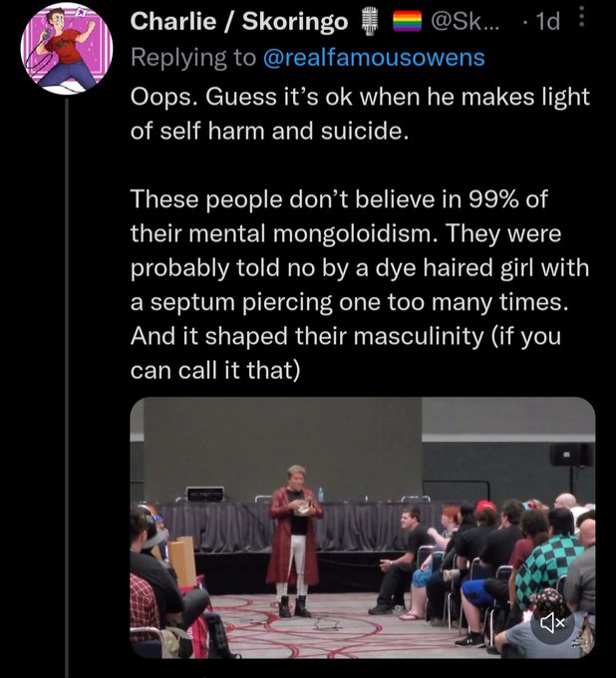
Task: Click the wall-mounted black speaker in video
Action: tap(570, 455)
